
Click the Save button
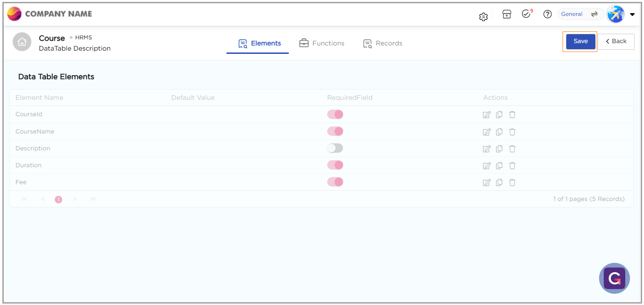(580, 41)
